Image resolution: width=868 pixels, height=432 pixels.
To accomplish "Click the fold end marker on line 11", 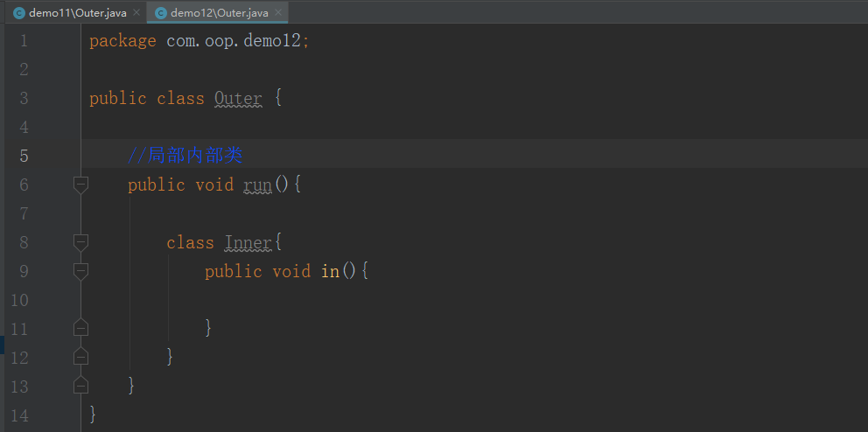I will coord(80,328).
